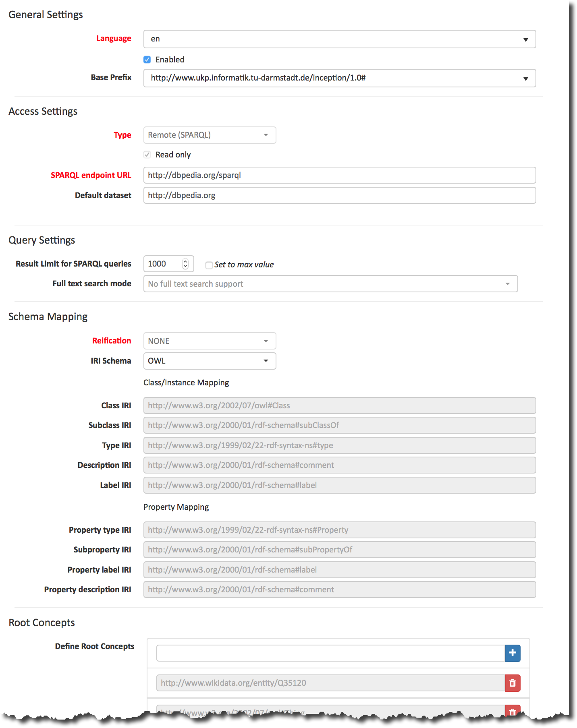Open the Language dropdown
Image resolution: width=577 pixels, height=728 pixels.
[x=339, y=39]
